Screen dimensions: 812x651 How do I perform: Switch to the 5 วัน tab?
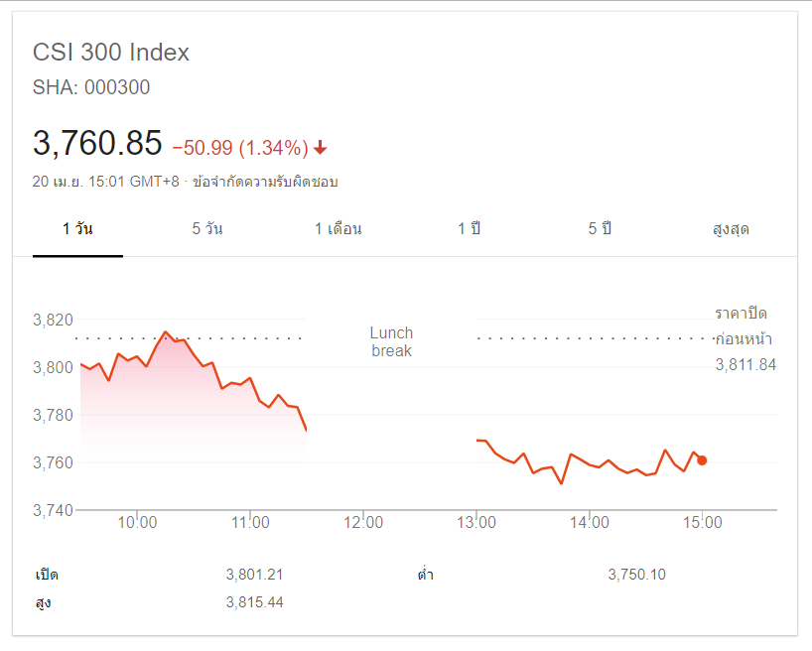pos(207,229)
